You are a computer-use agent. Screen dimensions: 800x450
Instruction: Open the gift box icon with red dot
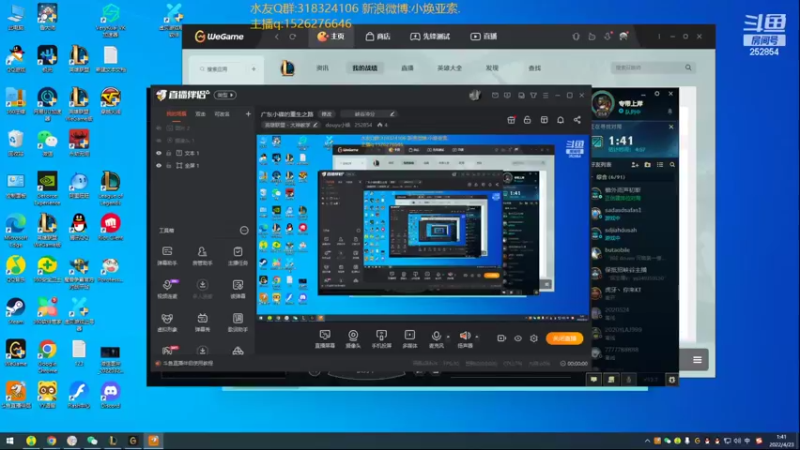[x=511, y=120]
